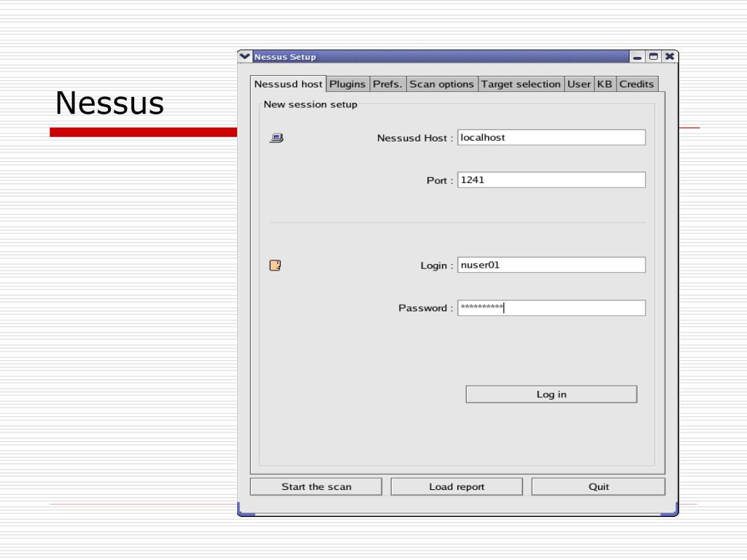
Task: Click the 'New session setup' group label
Action: coord(310,104)
